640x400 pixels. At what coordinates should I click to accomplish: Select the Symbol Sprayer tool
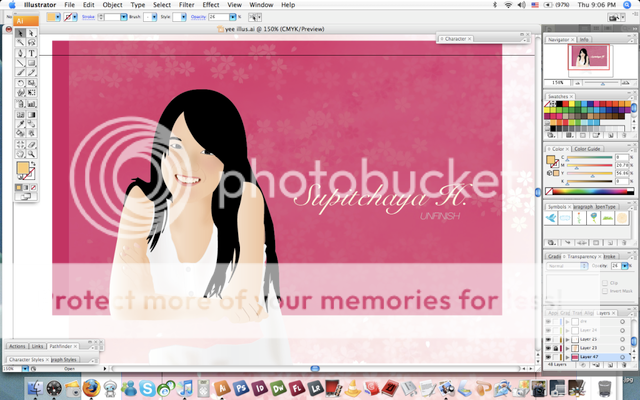point(20,104)
